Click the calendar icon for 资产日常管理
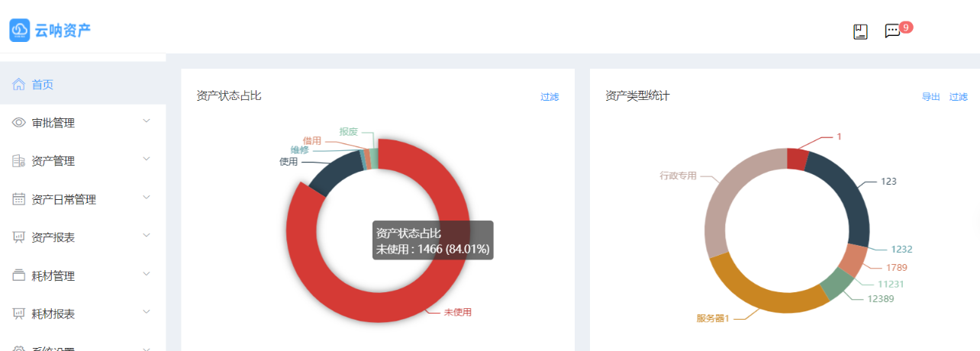980x351 pixels. (19, 199)
